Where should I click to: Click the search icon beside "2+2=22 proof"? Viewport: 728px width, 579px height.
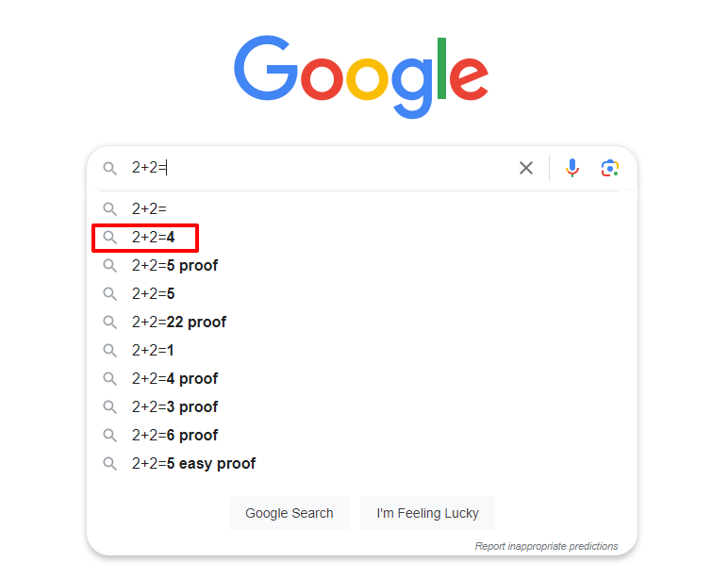click(x=110, y=323)
